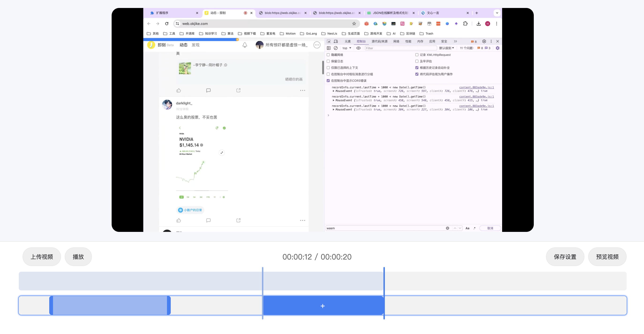
Task: Enable the 及早评估 checkbox
Action: pos(417,61)
